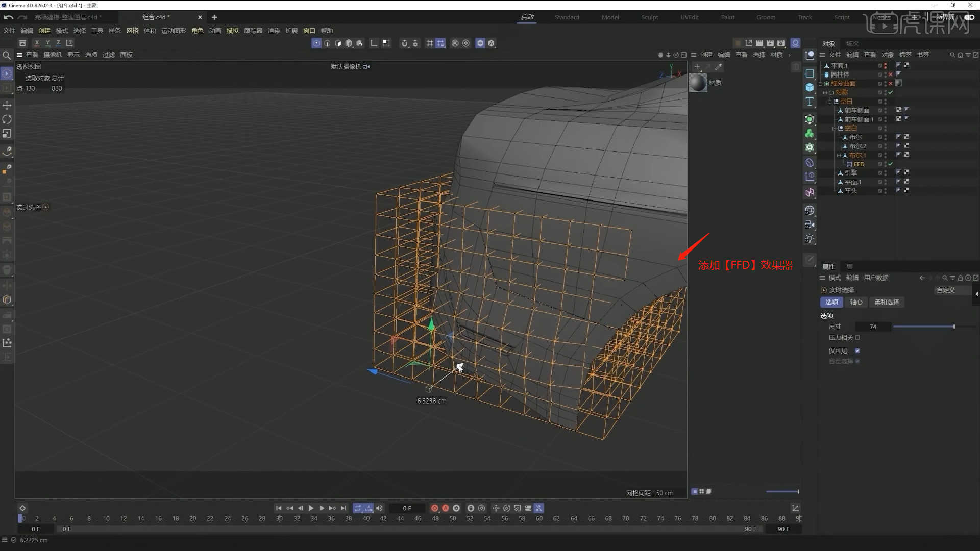980x551 pixels.
Task: Switch to Points mode icon
Action: tap(316, 43)
